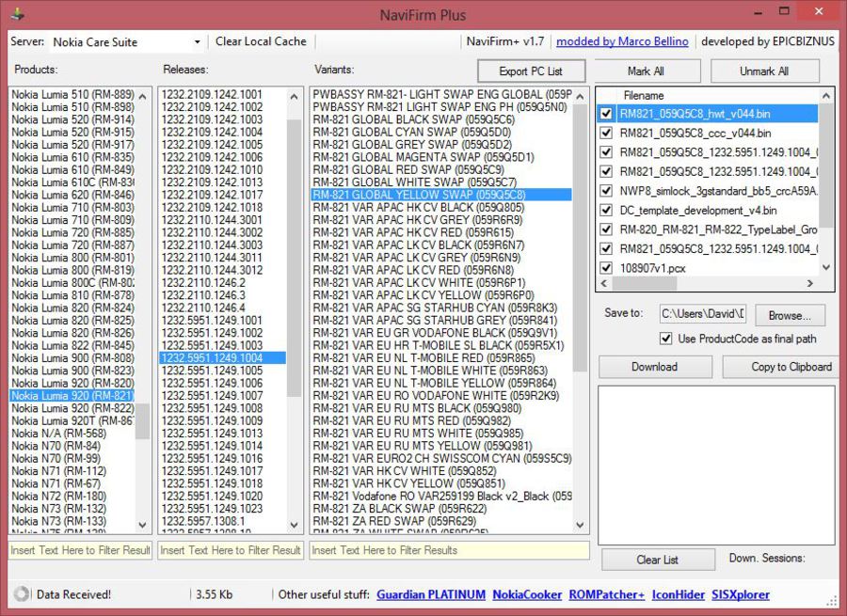The image size is (847, 616).
Task: Click up arrow of Releases list scrollbar
Action: click(x=294, y=97)
